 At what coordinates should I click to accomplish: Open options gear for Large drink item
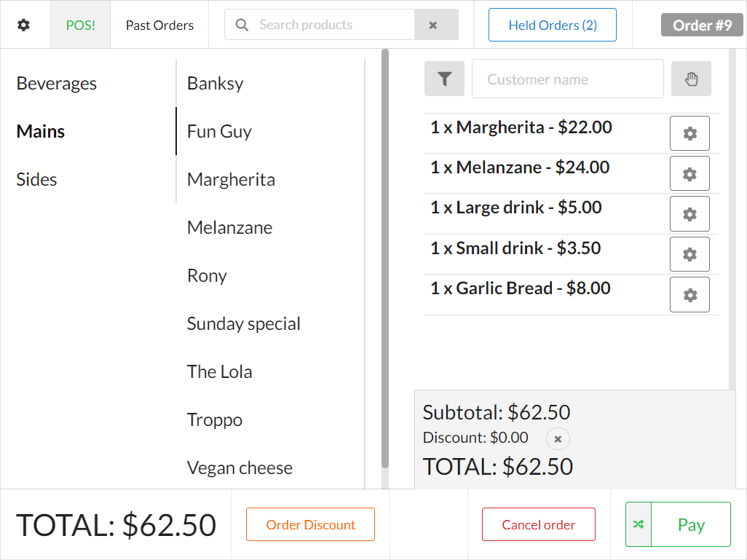coord(689,214)
